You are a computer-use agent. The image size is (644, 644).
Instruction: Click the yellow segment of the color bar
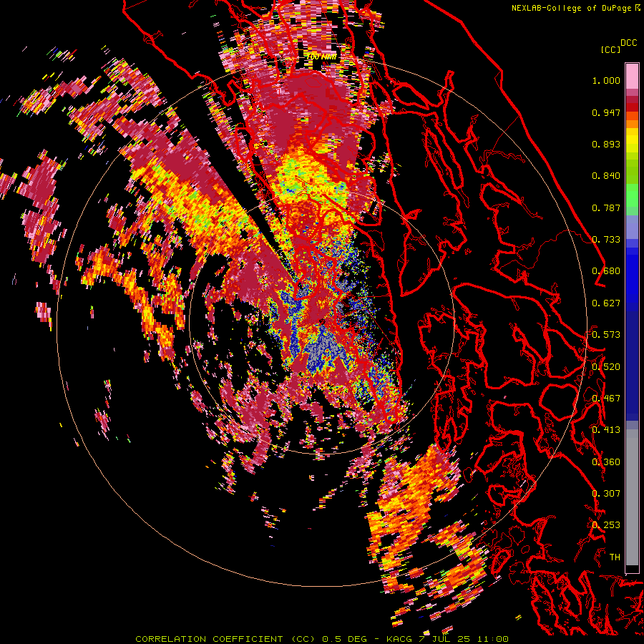632,140
